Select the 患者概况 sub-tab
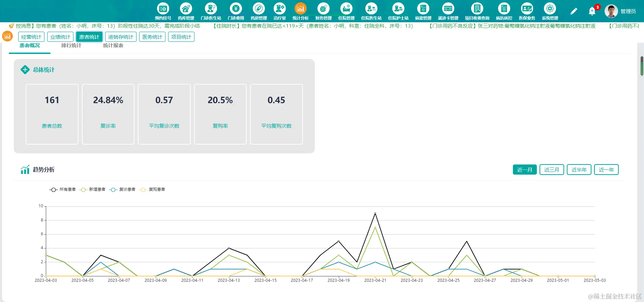This screenshot has width=644, height=302. tap(30, 46)
